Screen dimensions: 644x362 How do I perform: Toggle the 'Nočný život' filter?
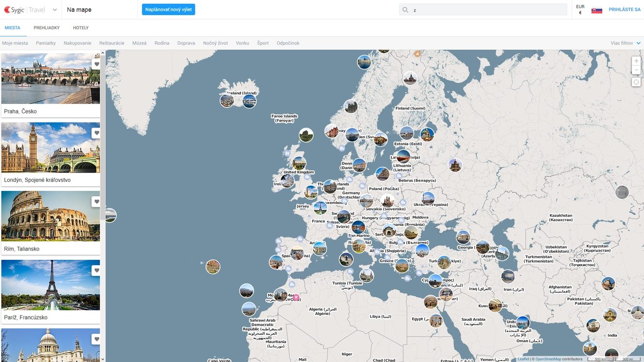click(x=215, y=43)
